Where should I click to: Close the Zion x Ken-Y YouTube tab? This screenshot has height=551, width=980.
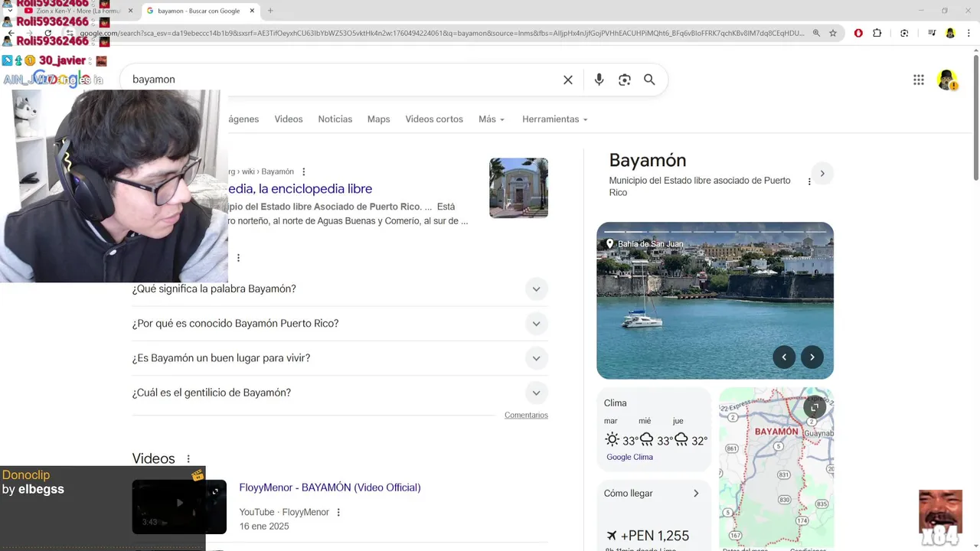pyautogui.click(x=130, y=11)
